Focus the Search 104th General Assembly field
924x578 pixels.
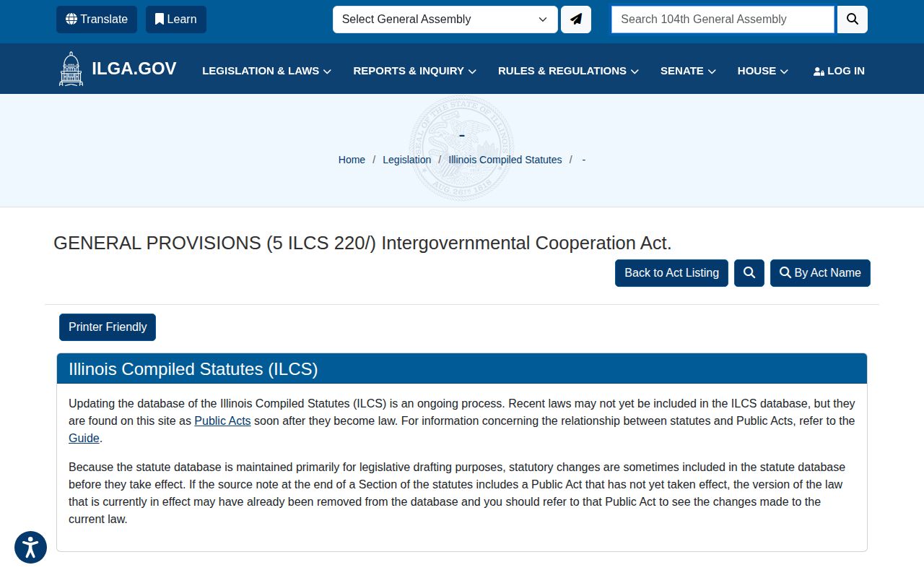[x=723, y=20]
